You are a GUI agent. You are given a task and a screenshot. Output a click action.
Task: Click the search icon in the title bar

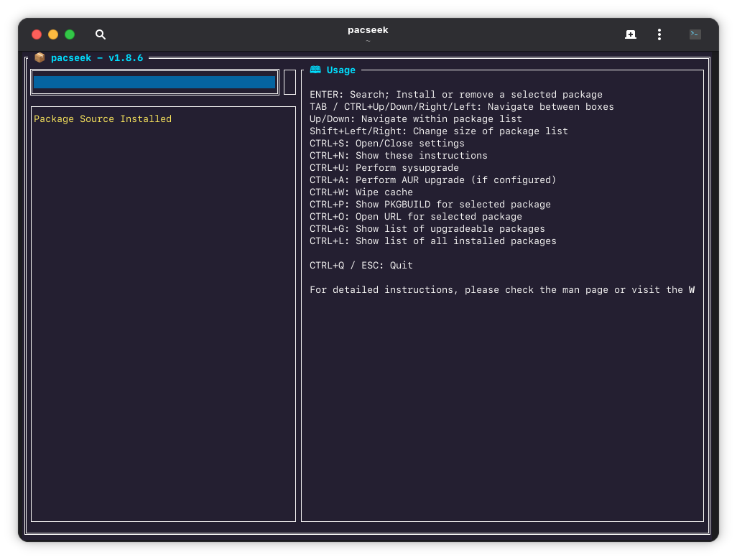coord(100,34)
